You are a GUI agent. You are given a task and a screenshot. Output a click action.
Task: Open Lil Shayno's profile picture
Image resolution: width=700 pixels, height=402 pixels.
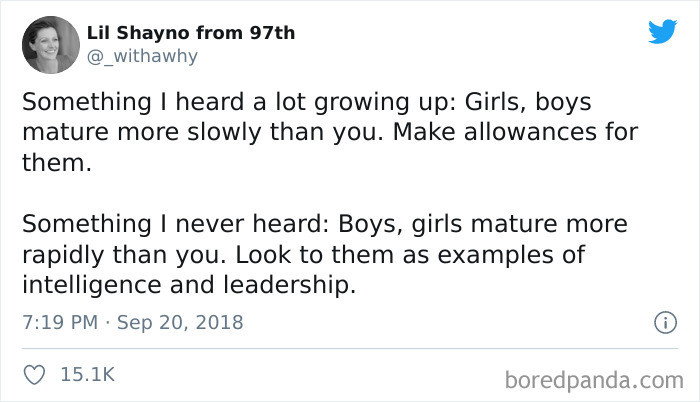click(47, 44)
